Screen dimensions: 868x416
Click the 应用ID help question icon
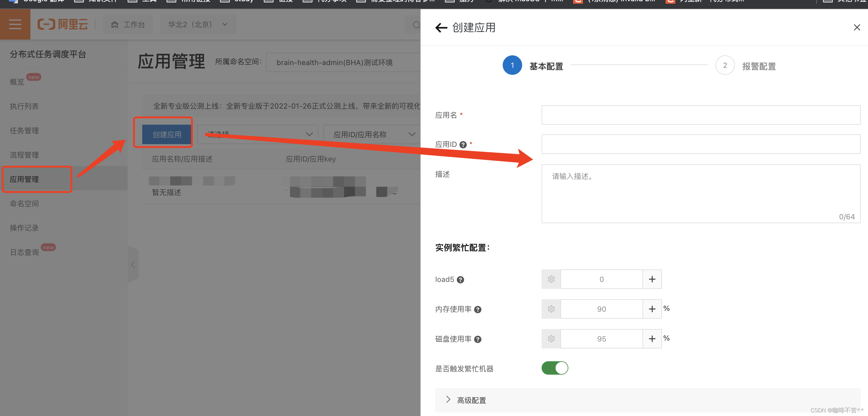(463, 145)
